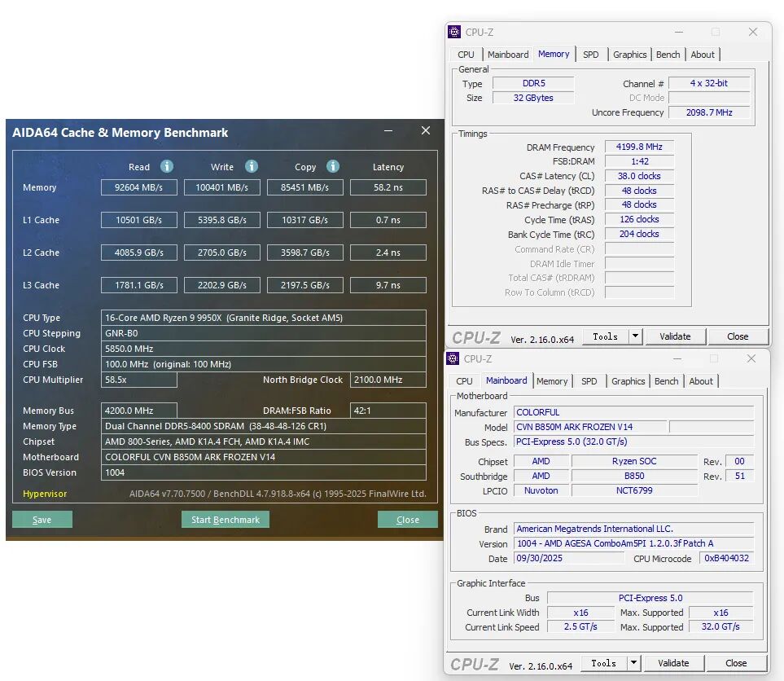784x681 pixels.
Task: Switch to the SPD tab
Action: coord(592,54)
